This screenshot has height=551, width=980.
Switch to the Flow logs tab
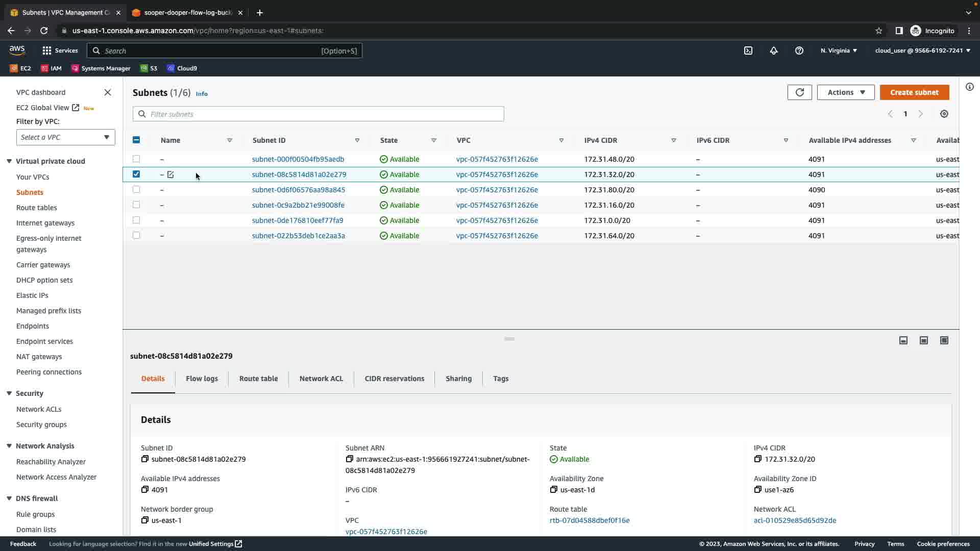(x=202, y=379)
